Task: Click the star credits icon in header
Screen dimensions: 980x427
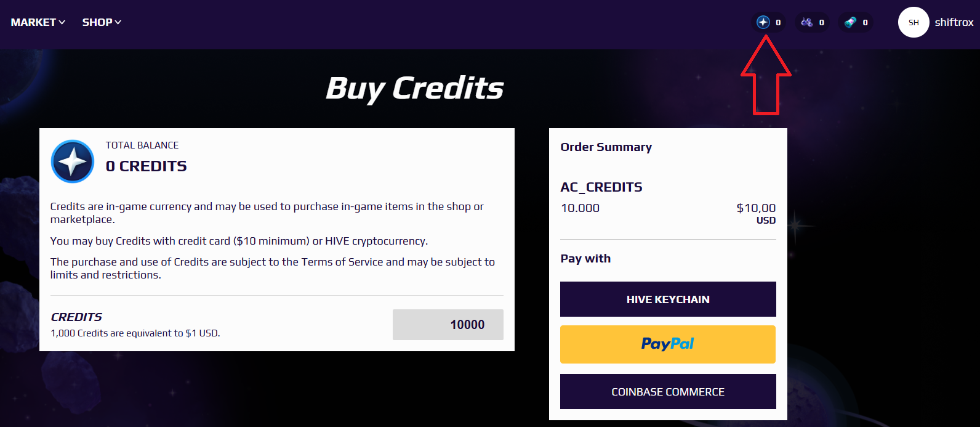Action: click(x=763, y=22)
